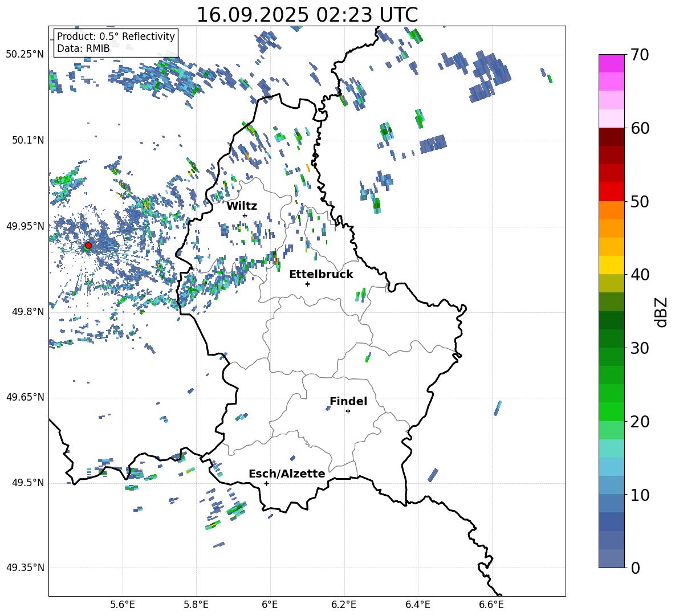Screen dimensions: 675x616
Task: Select the Esch/Alzette city label
Action: (287, 474)
